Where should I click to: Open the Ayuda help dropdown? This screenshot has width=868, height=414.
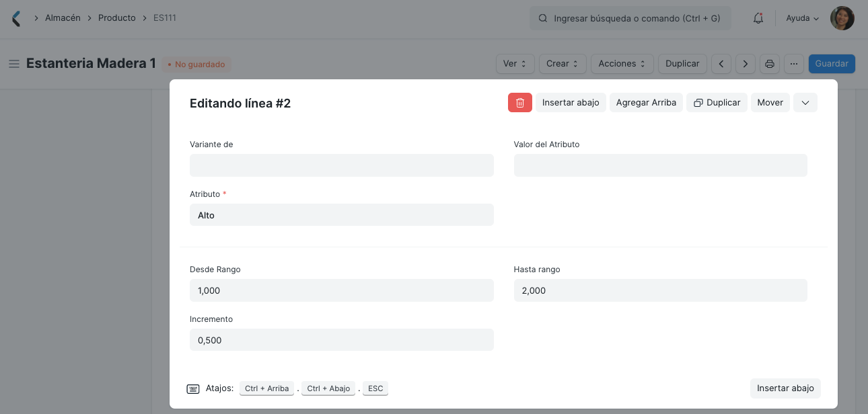802,18
